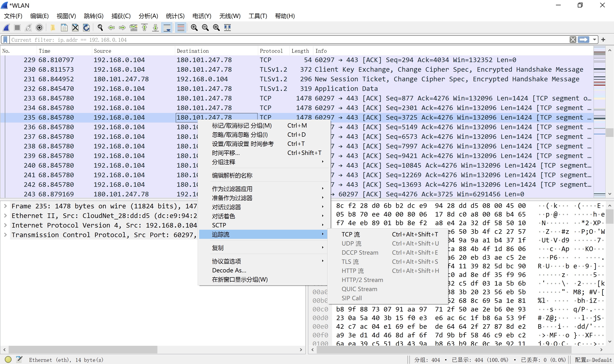Viewport: 614px width, 364px height.
Task: Open the filter history dropdown arrow
Action: click(594, 40)
